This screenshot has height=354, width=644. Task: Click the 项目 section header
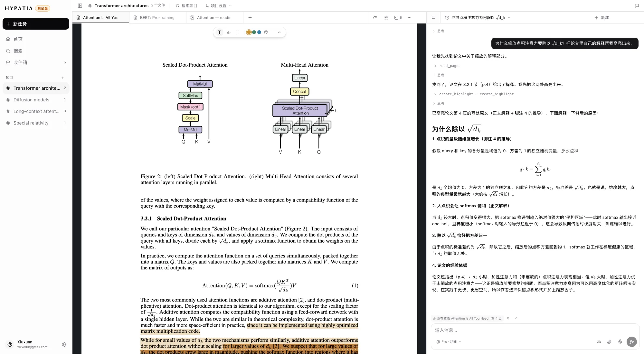9,78
